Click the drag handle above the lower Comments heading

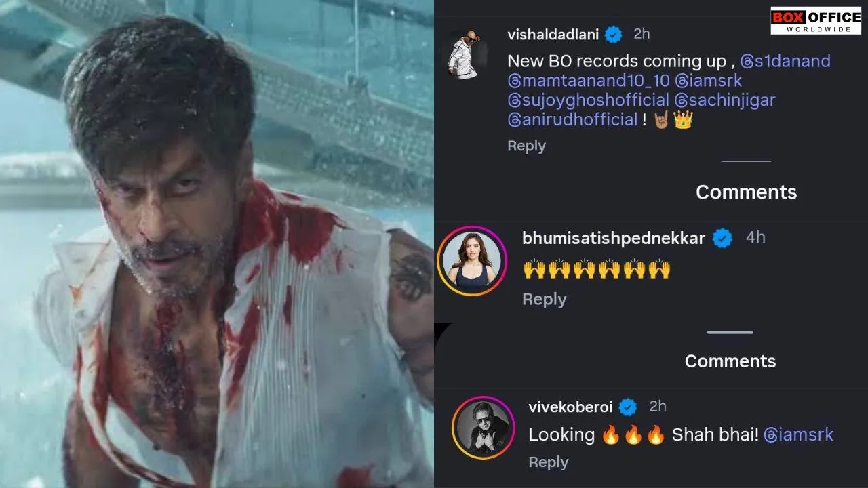pos(730,333)
